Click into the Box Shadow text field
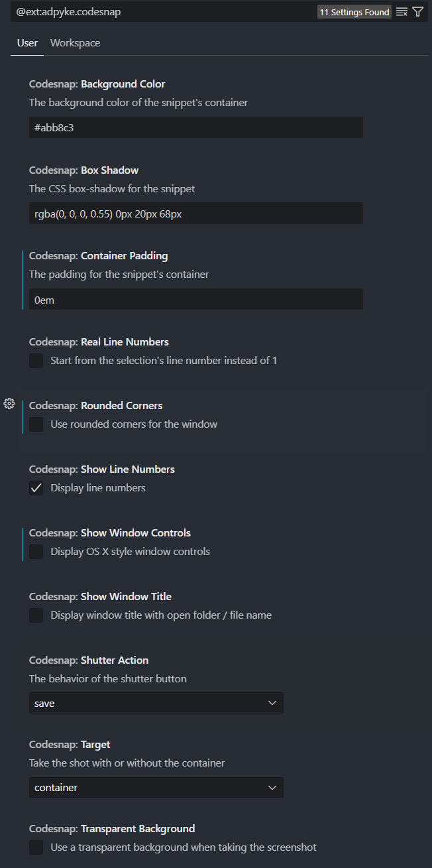Image resolution: width=432 pixels, height=868 pixels. 196,214
